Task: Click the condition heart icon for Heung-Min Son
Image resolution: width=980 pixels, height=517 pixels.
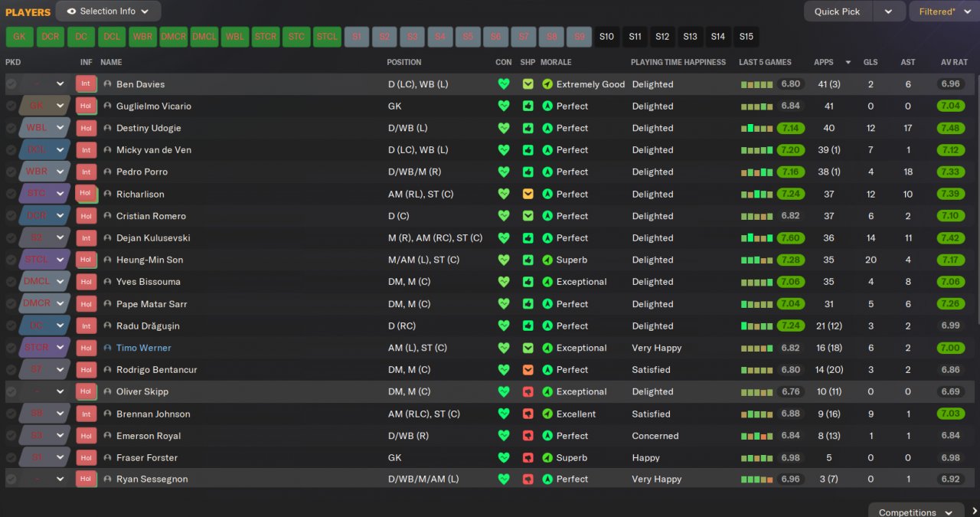Action: [504, 260]
